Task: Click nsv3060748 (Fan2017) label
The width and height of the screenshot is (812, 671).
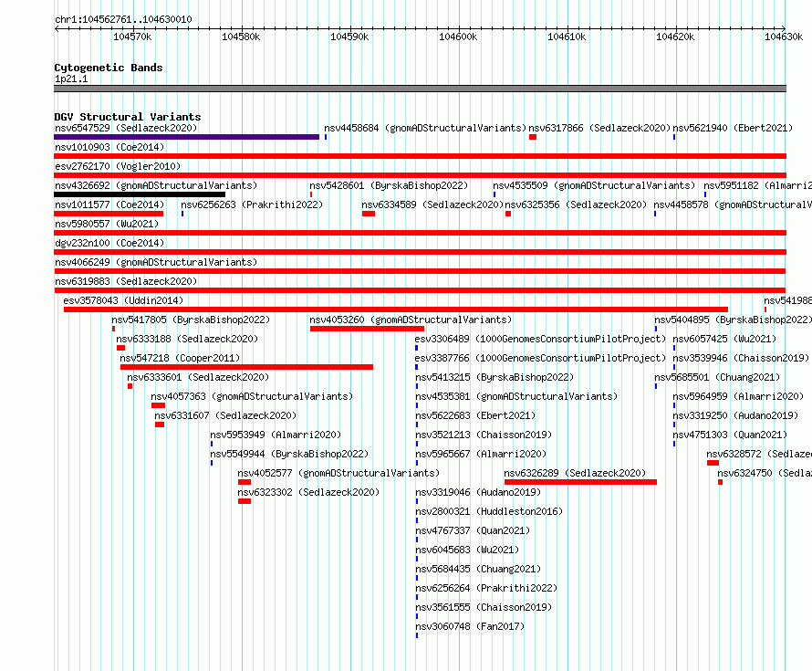Action: (470, 626)
